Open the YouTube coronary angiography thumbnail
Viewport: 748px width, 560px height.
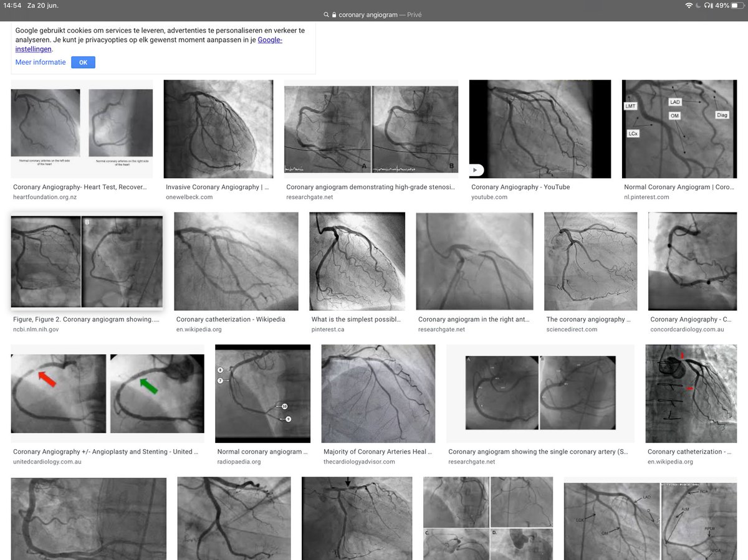click(540, 129)
